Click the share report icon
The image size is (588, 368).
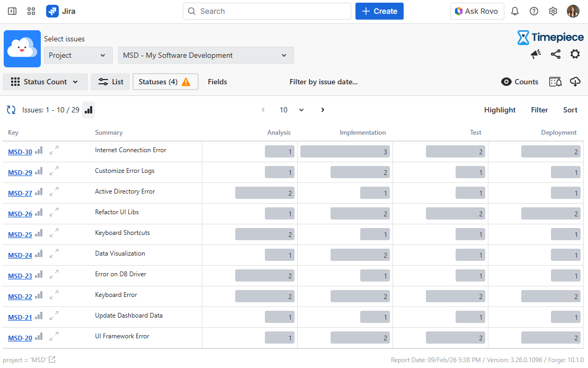[x=556, y=54]
